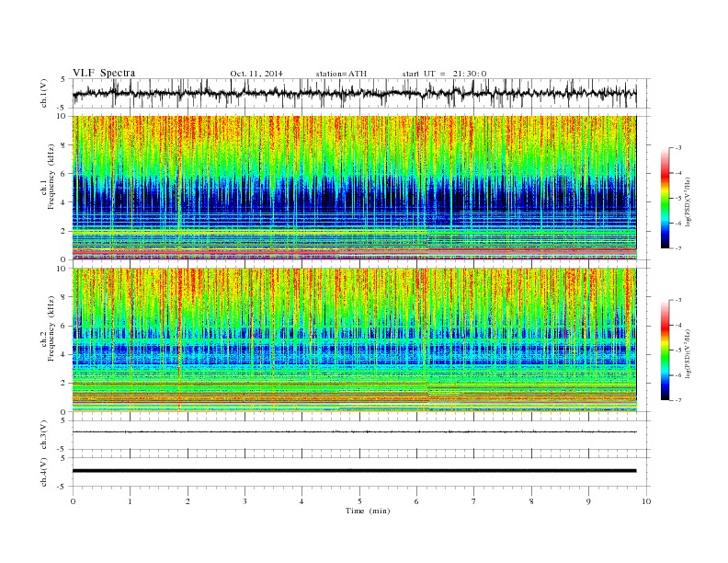Click the -5 label on ch.2 color scale
728x563 pixels.
[x=678, y=350]
